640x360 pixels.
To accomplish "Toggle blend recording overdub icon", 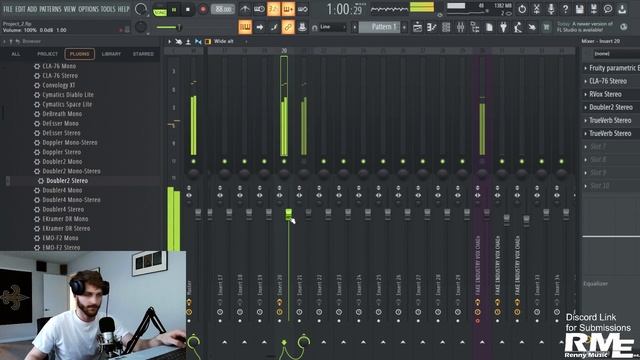I will click(288, 9).
